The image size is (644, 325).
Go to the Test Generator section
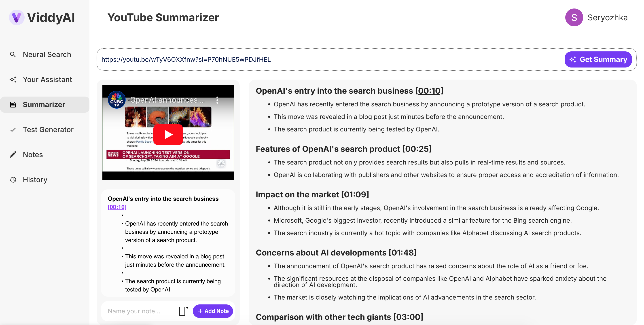[48, 130]
